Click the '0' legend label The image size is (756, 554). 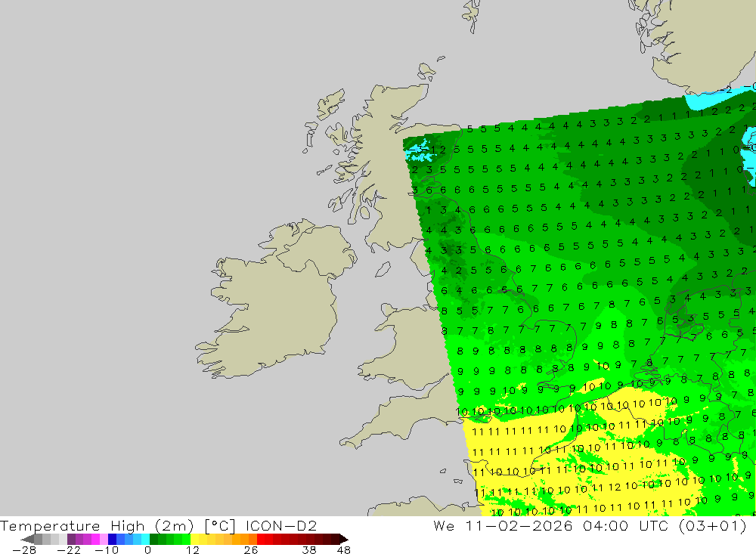(x=147, y=550)
